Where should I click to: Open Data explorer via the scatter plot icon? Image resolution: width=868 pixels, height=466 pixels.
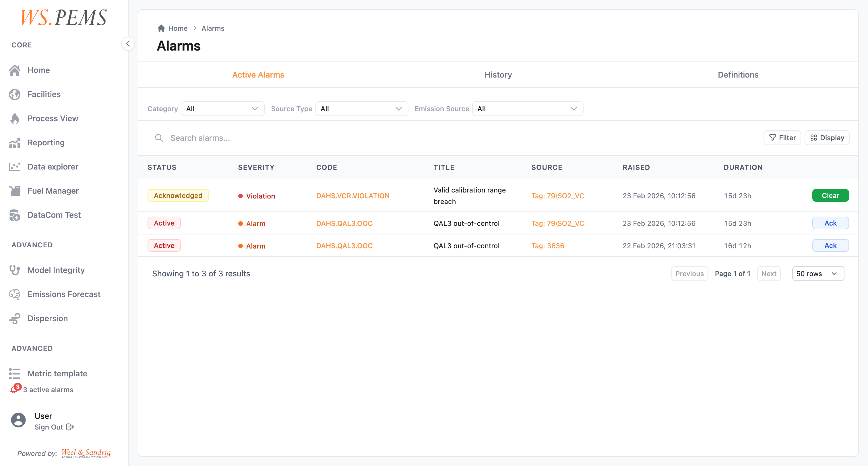[15, 167]
